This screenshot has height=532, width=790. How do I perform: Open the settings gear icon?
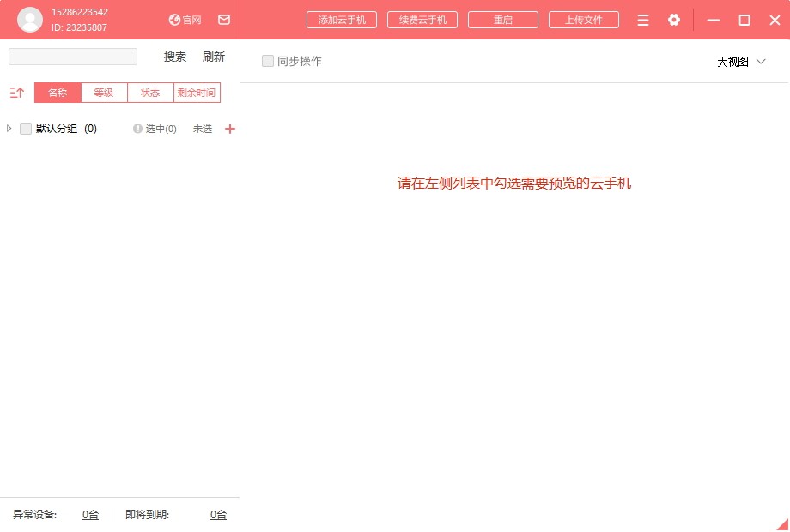click(673, 20)
